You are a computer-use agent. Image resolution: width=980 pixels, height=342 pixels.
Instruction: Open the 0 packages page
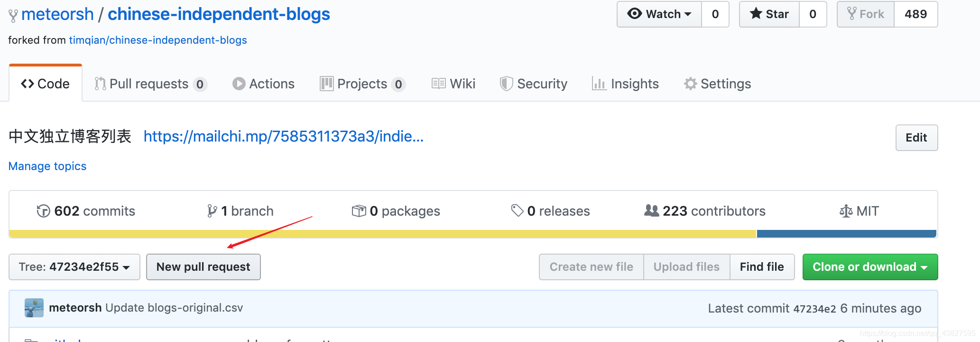396,211
